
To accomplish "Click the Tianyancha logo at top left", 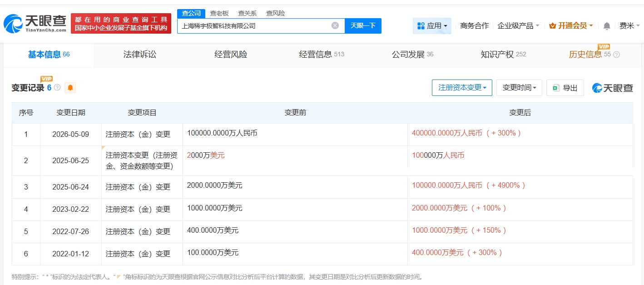I will [x=35, y=24].
